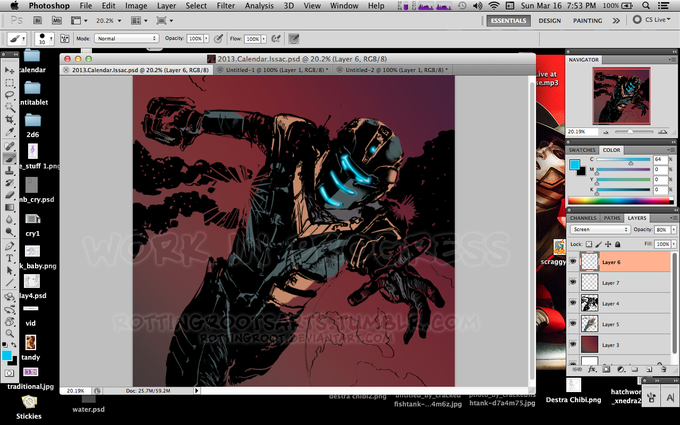Click the cyan foreground color swatch in toolbox
The image size is (680, 425).
(x=7, y=356)
